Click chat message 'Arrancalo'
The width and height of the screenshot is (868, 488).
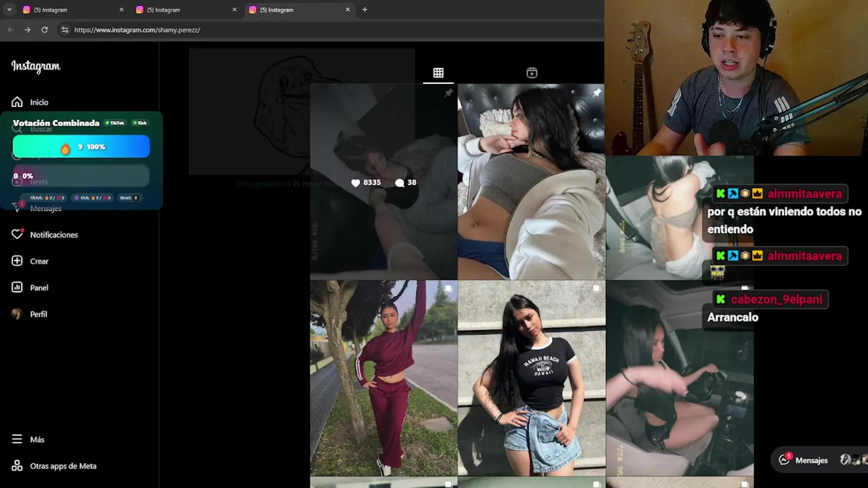tap(732, 317)
